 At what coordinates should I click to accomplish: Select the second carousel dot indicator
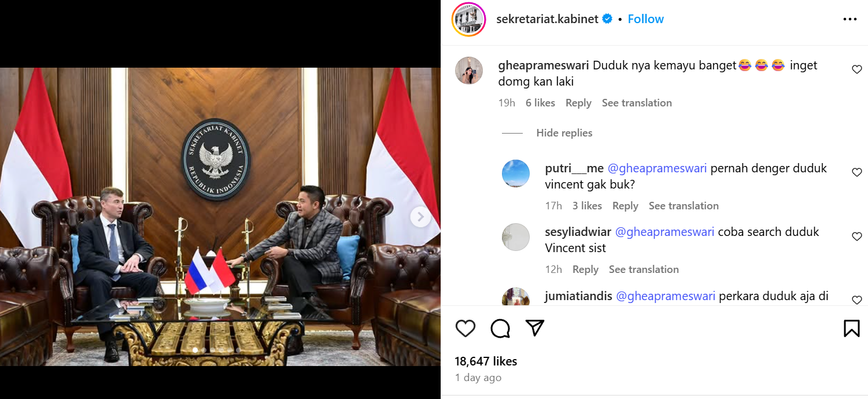(204, 350)
